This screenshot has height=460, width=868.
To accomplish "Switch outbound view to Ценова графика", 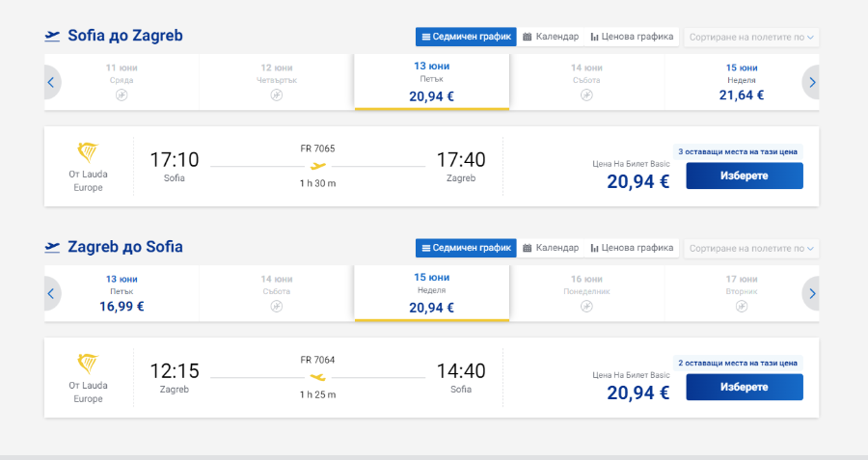I will [x=632, y=37].
